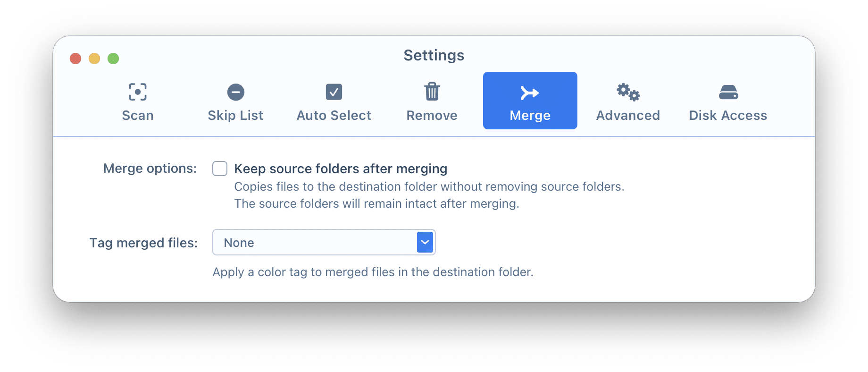Viewport: 868px width, 372px height.
Task: Click the blue chevron on the None dropdown
Action: coord(425,242)
